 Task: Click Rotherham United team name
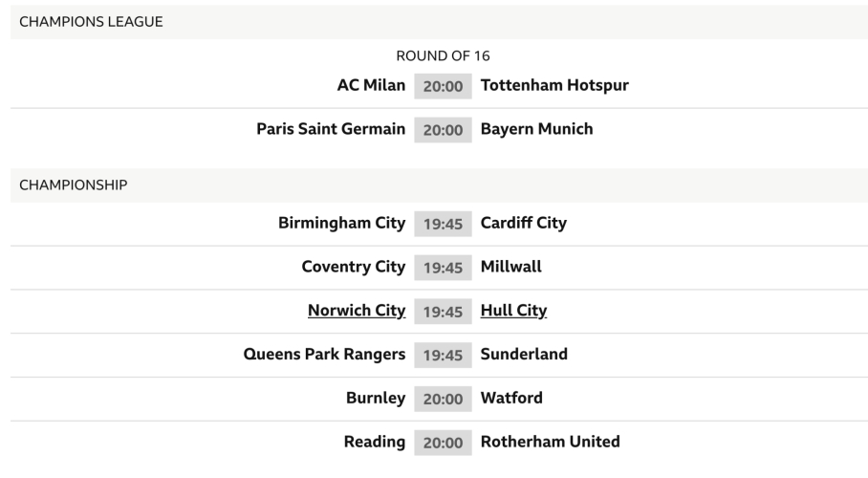tap(550, 443)
